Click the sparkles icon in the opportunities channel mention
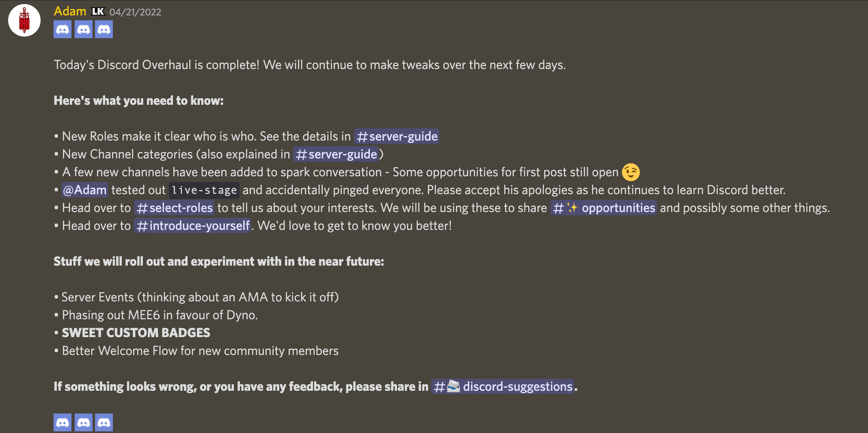 coord(572,208)
